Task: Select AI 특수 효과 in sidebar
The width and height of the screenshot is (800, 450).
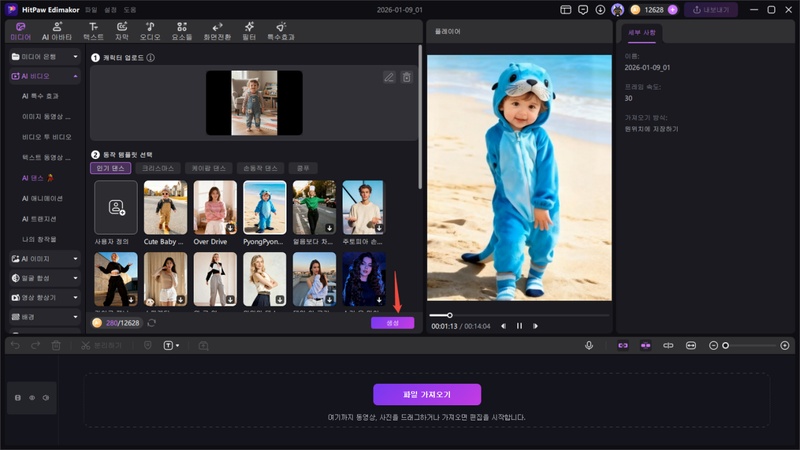Action: 40,96
